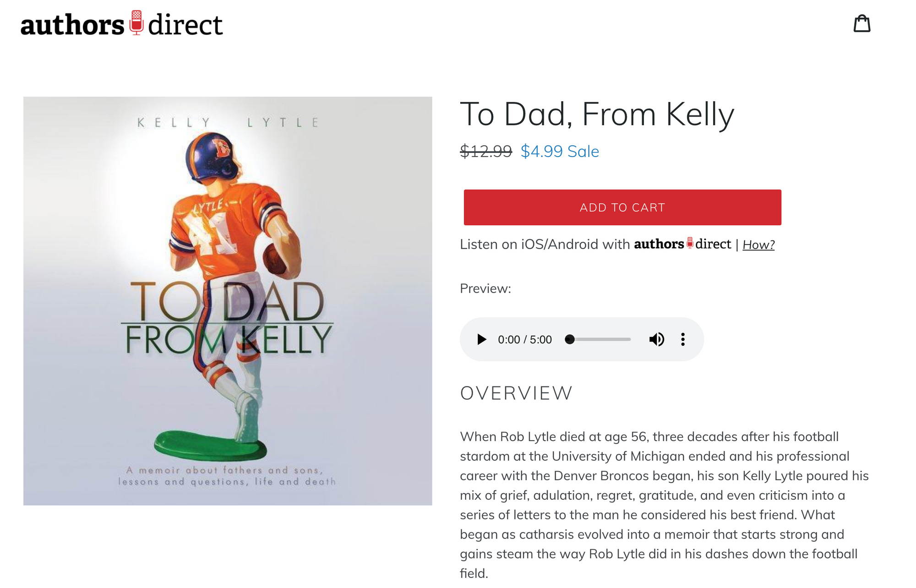Open the shopping bag cart icon
Screen dimensions: 916x588
point(861,23)
